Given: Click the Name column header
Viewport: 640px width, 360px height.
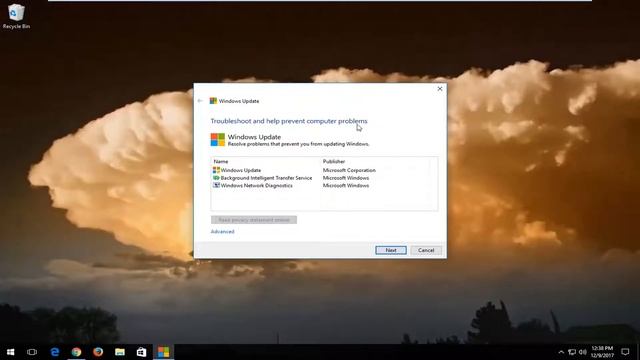Looking at the screenshot, I should point(221,162).
